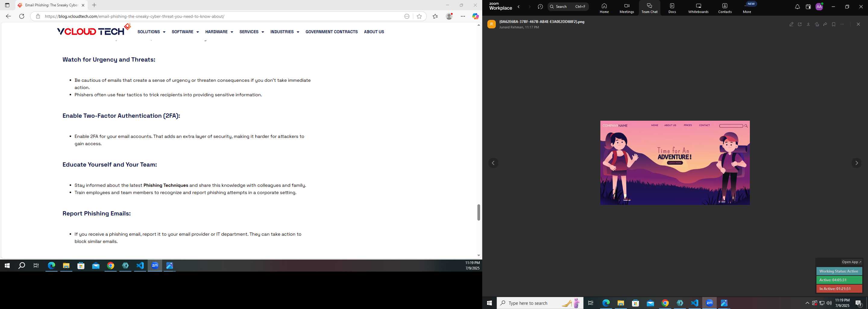Download the PNG image in Zoom viewer
Viewport: 868px width, 309px height.
coord(808,24)
